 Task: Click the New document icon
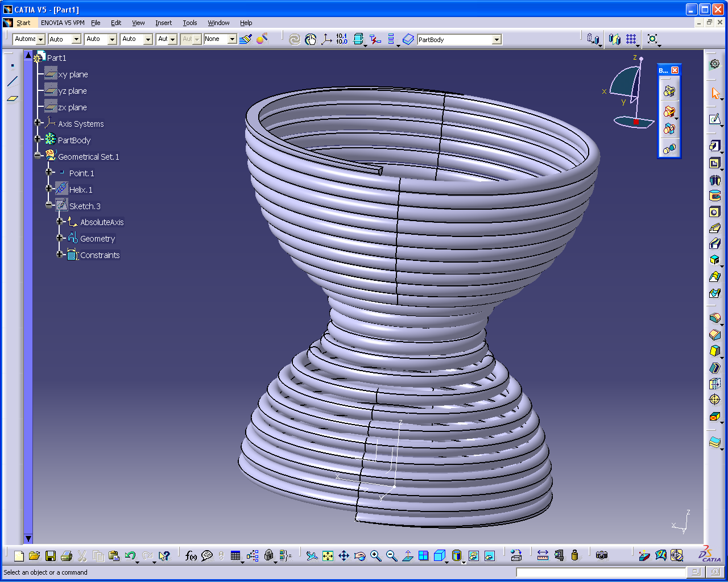coord(19,556)
